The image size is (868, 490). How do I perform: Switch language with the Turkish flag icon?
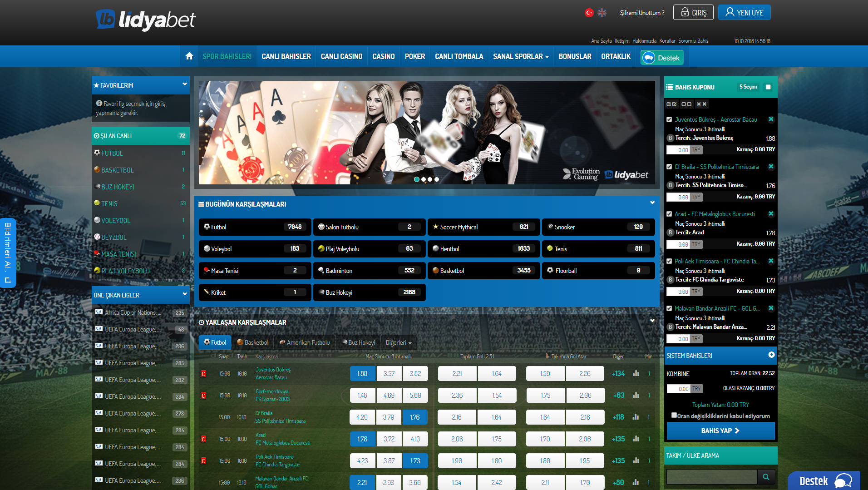tap(589, 13)
